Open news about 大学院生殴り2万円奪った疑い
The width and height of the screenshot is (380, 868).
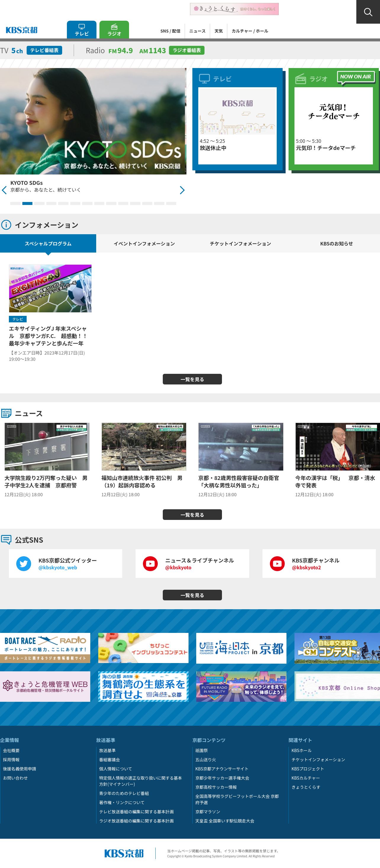click(x=47, y=460)
